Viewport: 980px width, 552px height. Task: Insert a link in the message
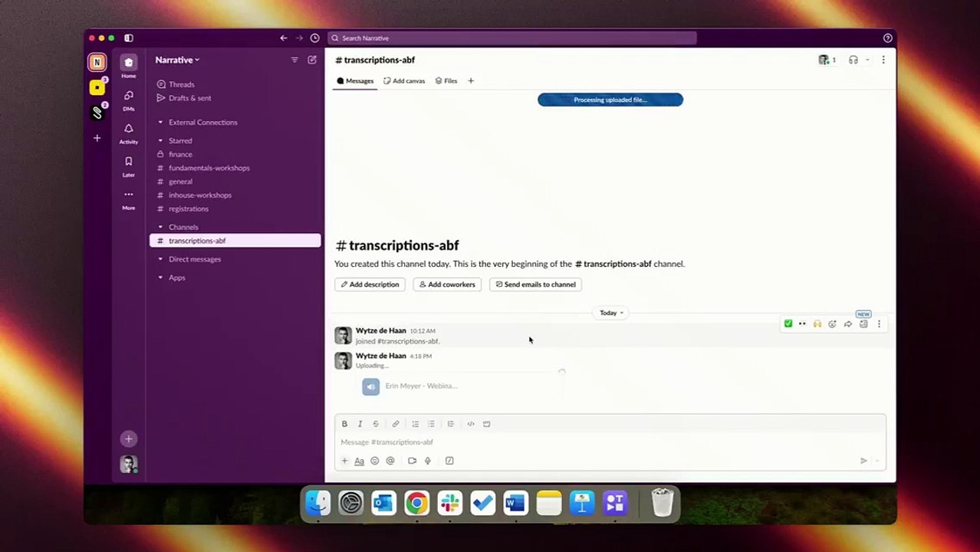coord(396,424)
